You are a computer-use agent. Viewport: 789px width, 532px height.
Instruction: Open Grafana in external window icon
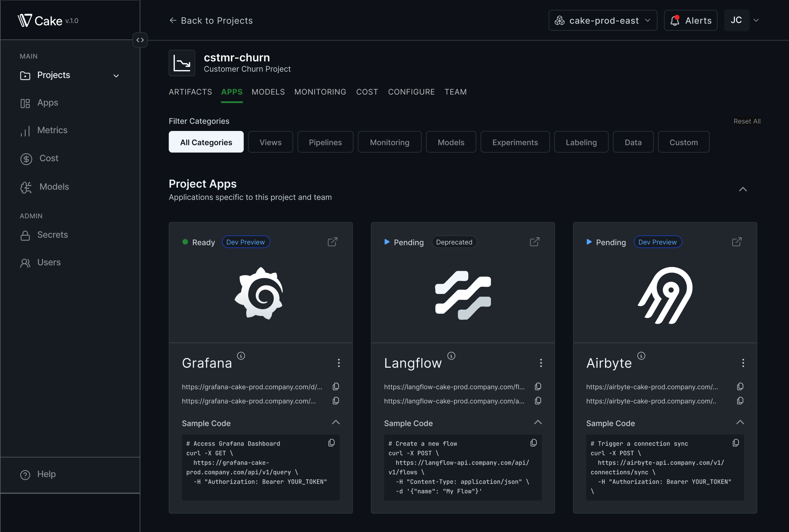click(x=332, y=242)
